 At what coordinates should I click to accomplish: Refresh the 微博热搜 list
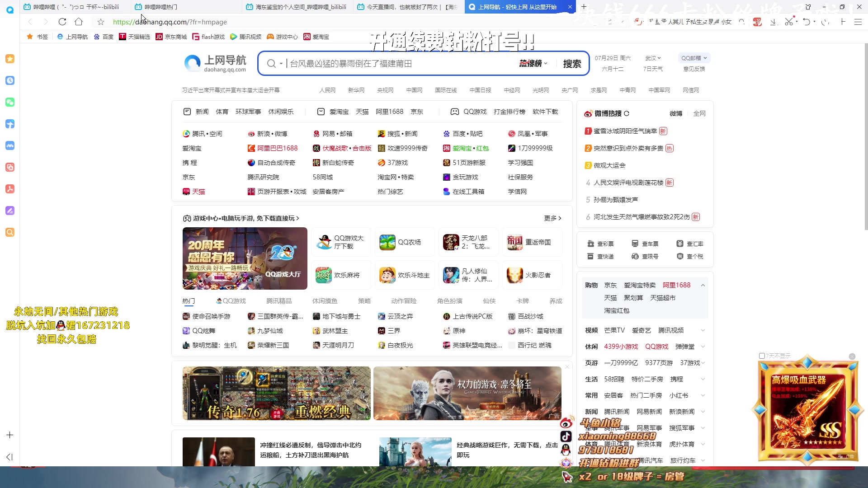[x=627, y=113]
